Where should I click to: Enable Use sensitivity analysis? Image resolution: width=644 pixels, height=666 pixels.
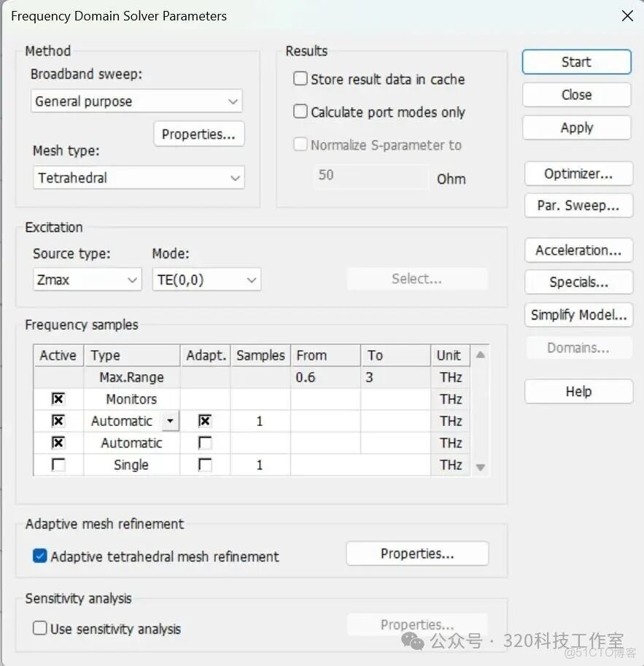pyautogui.click(x=39, y=628)
